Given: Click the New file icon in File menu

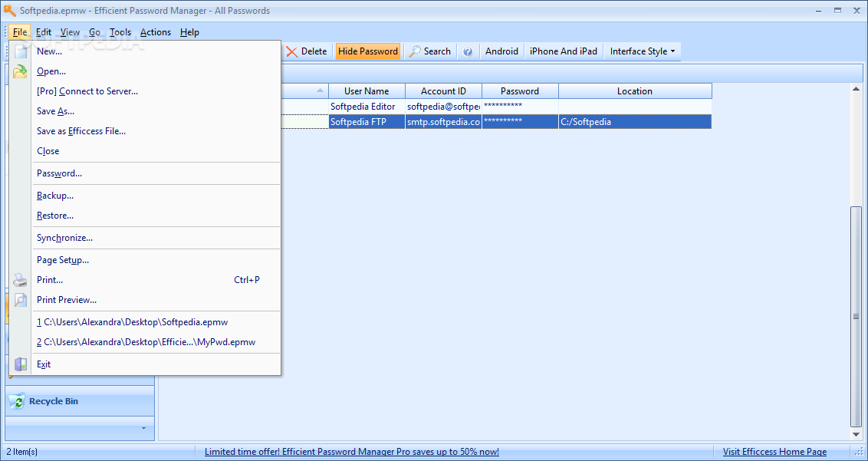Looking at the screenshot, I should click(21, 51).
